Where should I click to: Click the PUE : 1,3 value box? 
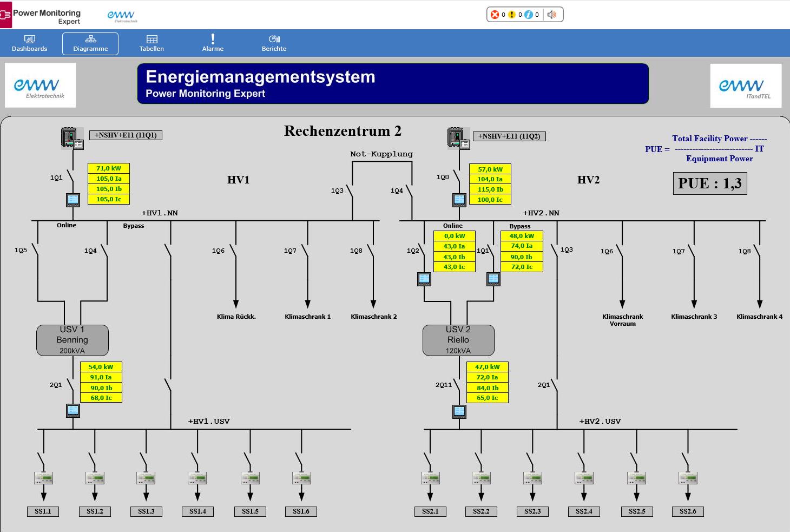[x=710, y=183]
